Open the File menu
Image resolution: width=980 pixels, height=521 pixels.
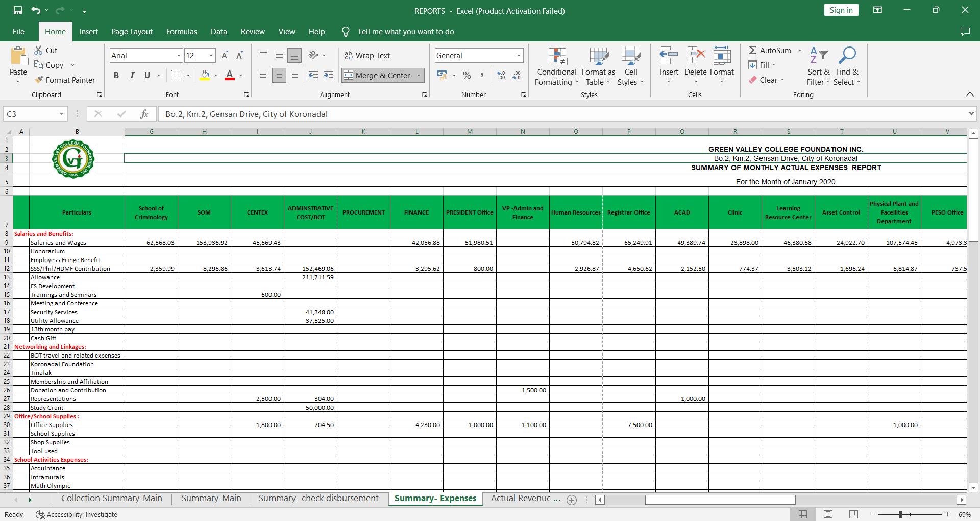point(18,32)
